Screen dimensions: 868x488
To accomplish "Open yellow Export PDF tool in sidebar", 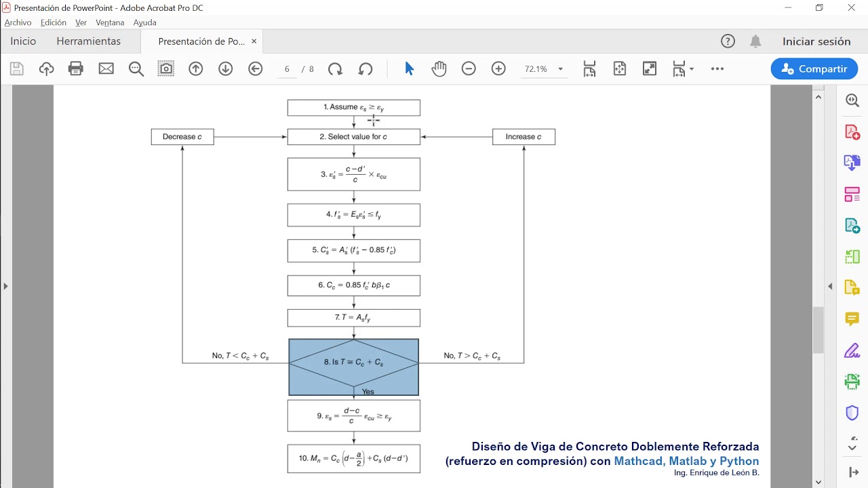I will (852, 288).
